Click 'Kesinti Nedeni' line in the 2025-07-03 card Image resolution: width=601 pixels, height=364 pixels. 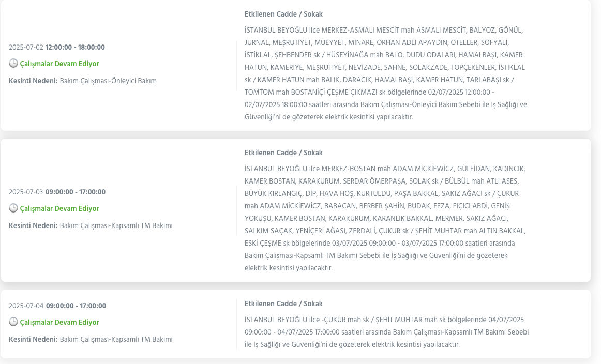pos(91,226)
